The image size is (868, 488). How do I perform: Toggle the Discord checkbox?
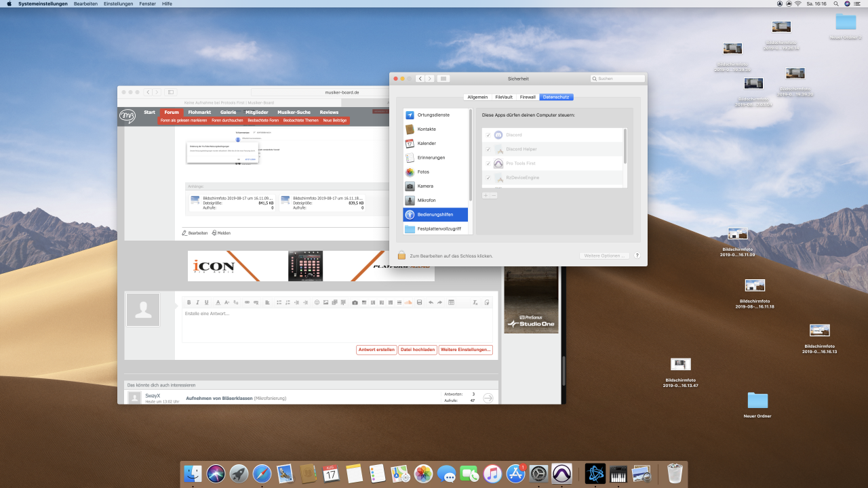click(x=488, y=135)
